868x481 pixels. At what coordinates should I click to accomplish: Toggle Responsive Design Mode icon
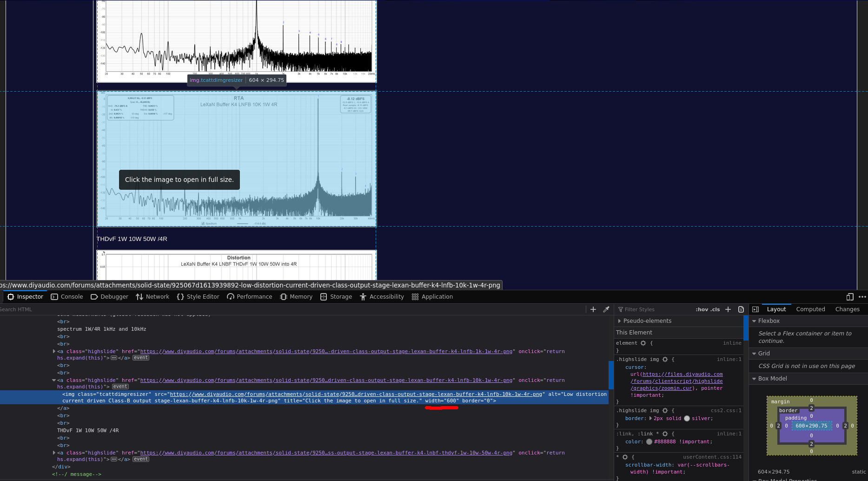tap(850, 297)
